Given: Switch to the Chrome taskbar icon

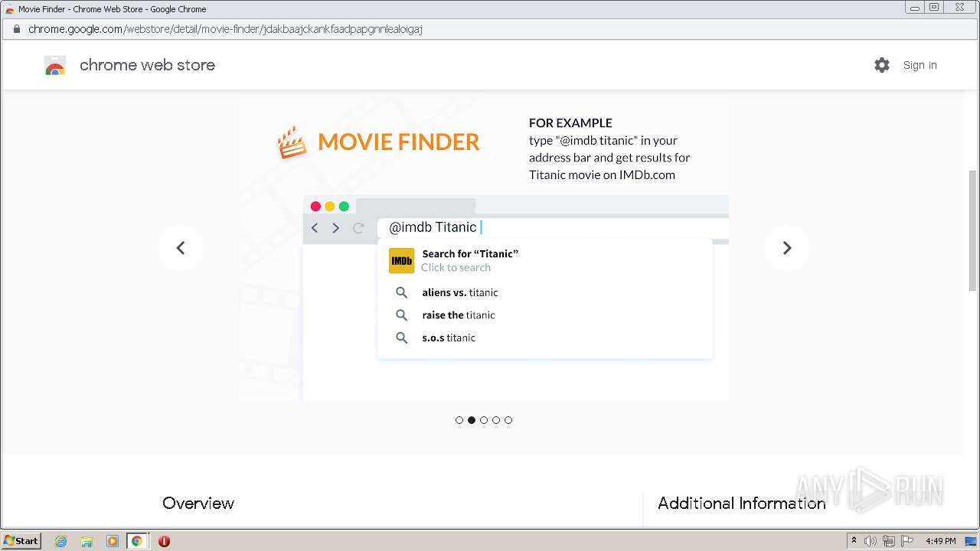Looking at the screenshot, I should pyautogui.click(x=137, y=541).
